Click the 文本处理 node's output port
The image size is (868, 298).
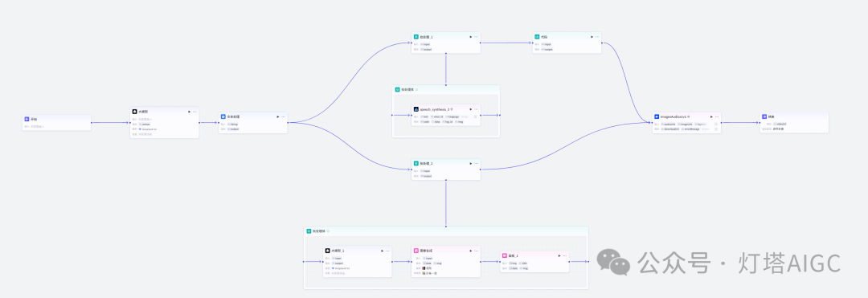[288, 123]
